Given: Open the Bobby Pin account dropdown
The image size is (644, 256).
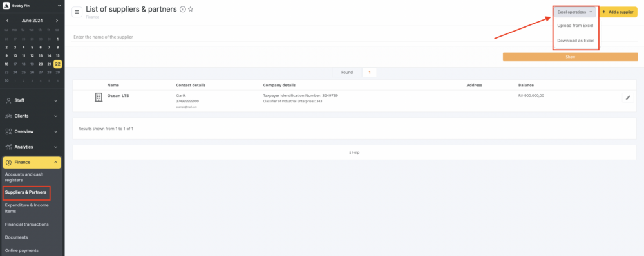Looking at the screenshot, I should [x=32, y=6].
